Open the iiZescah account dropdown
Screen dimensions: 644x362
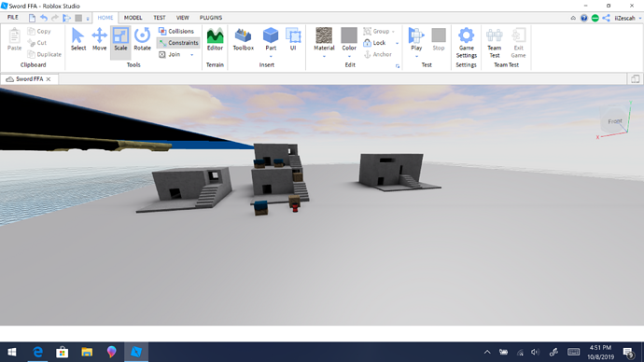(628, 18)
